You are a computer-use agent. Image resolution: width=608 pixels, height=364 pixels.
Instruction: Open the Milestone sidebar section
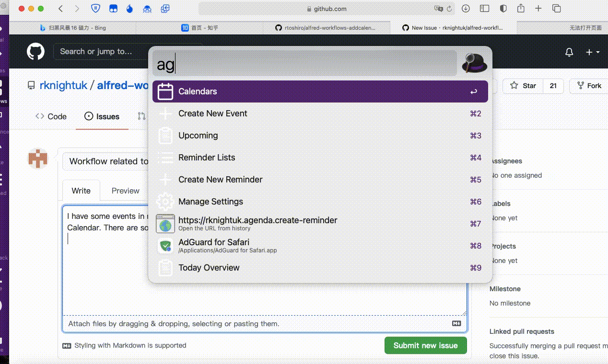coord(505,289)
